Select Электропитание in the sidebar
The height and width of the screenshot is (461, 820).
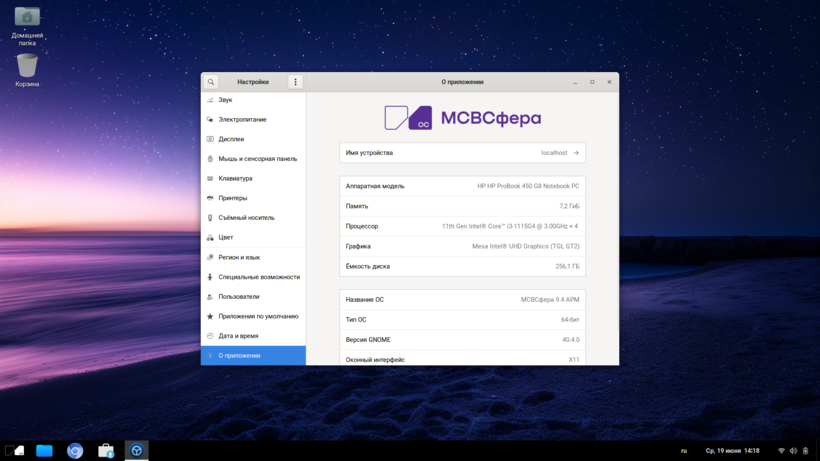pyautogui.click(x=242, y=120)
